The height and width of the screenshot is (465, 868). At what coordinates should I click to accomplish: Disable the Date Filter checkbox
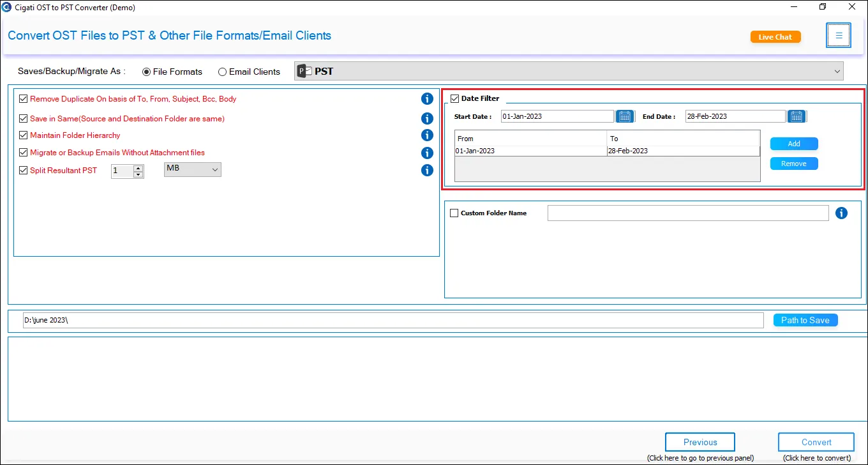(x=454, y=98)
